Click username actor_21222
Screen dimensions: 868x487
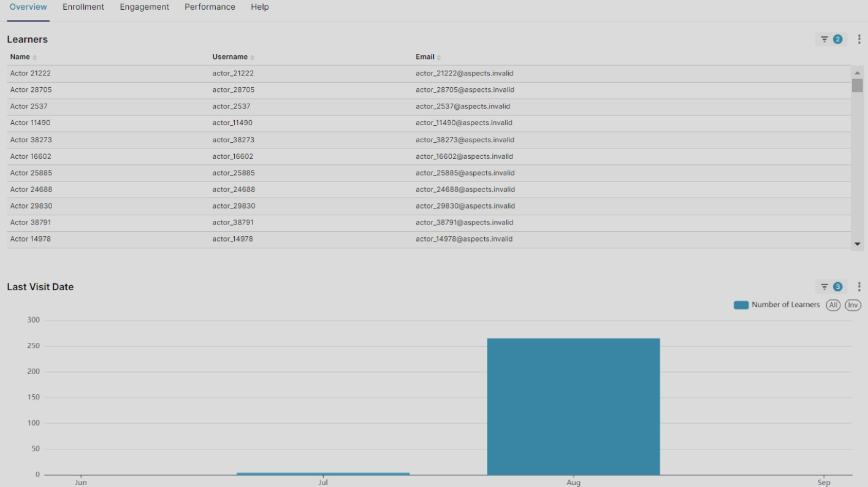[233, 74]
